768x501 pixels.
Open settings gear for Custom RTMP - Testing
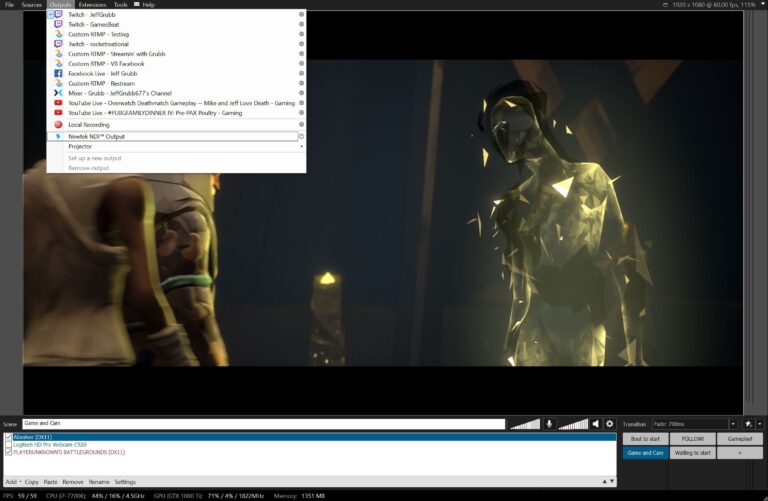(301, 34)
